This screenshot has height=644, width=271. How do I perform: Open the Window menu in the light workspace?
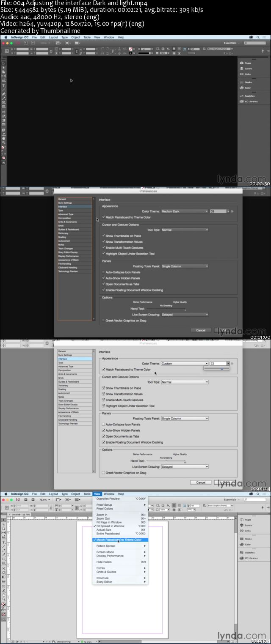pos(109,494)
